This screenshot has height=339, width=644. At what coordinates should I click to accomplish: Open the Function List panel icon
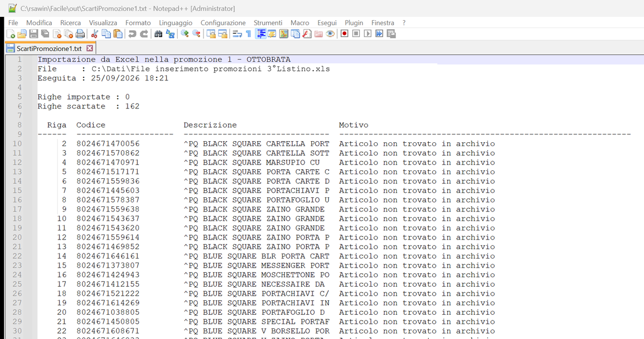tap(307, 34)
